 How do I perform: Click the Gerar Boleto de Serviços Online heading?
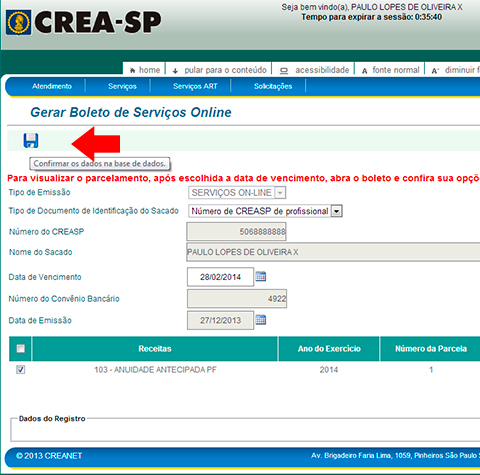pos(131,112)
